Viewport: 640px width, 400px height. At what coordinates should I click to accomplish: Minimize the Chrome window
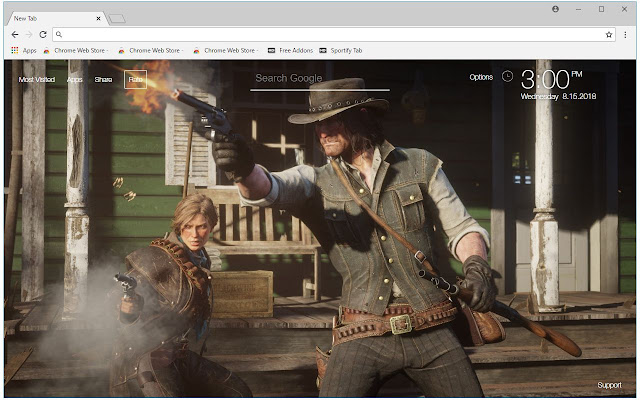[x=578, y=9]
